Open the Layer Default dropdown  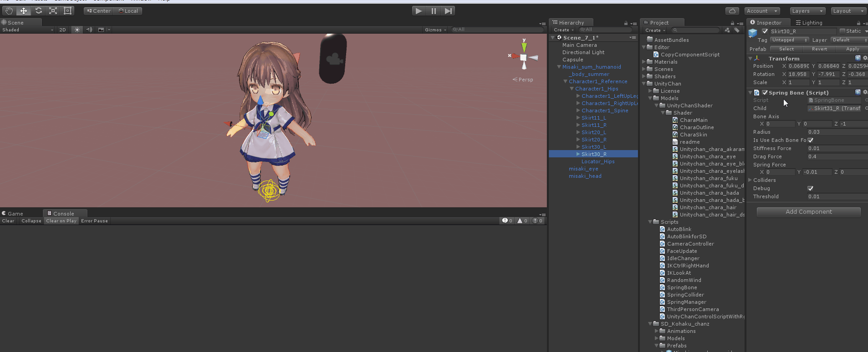[849, 40]
